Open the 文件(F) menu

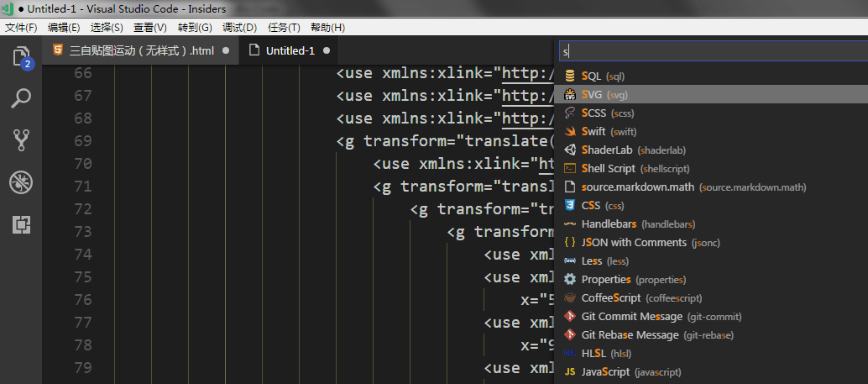pyautogui.click(x=21, y=28)
